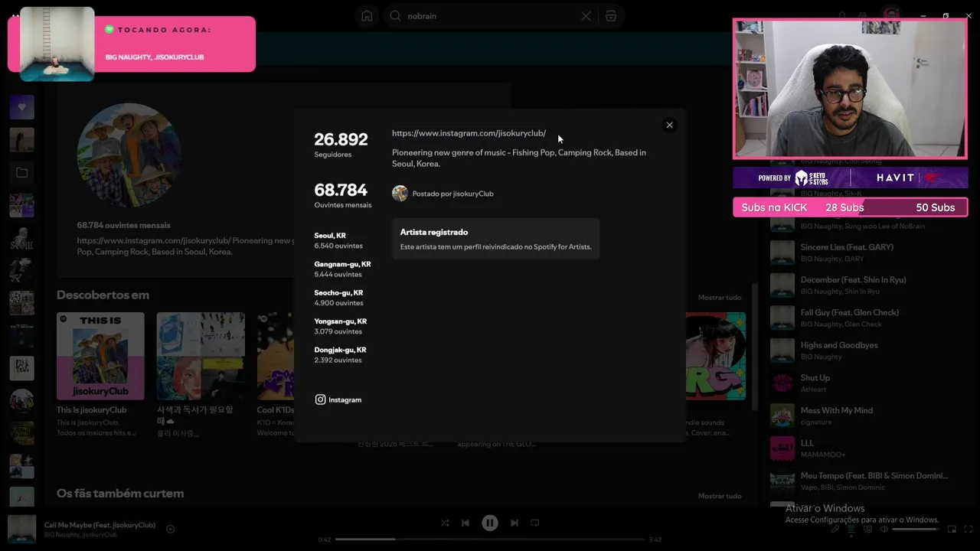980x551 pixels.
Task: Click the search field containing nobrain
Action: tap(491, 16)
